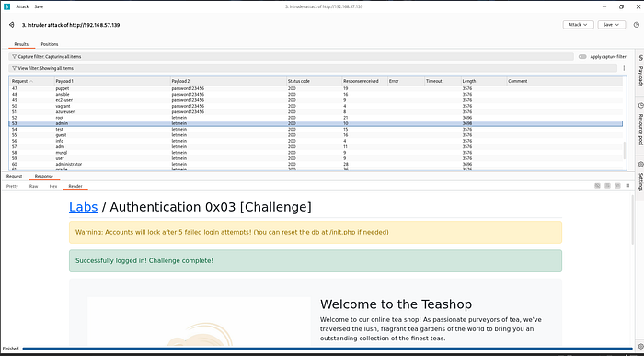Select the row with payload puppet
This screenshot has height=356, width=644.
coord(316,88)
